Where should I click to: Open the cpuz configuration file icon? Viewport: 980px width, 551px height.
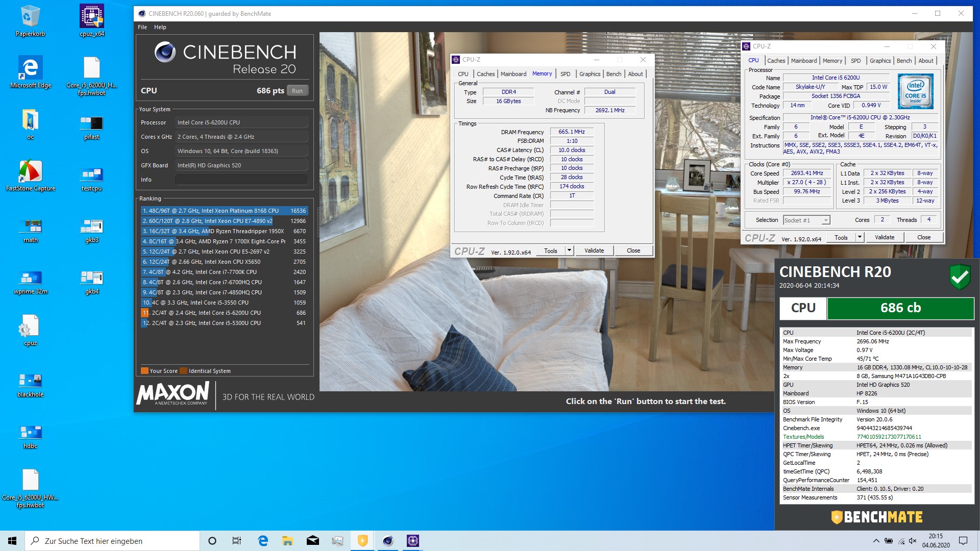[30, 330]
